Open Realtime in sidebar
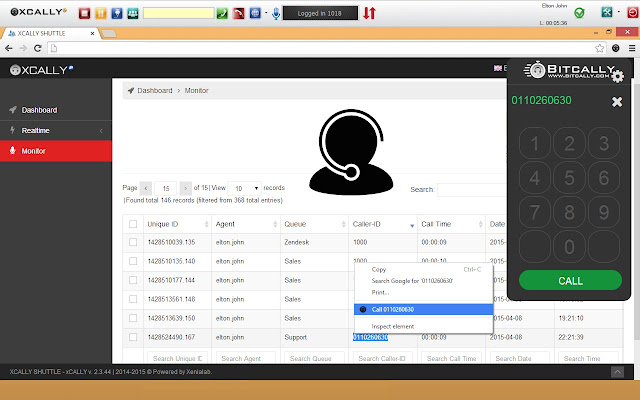The height and width of the screenshot is (400, 640). click(56, 130)
